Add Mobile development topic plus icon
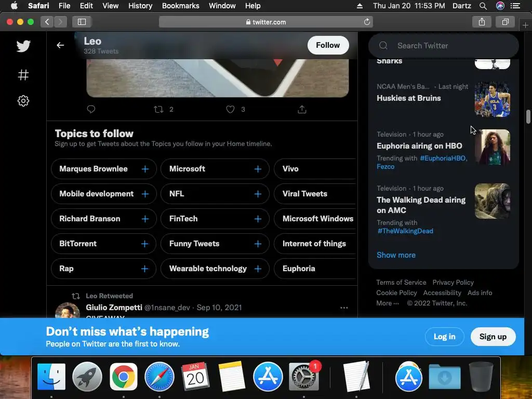Image resolution: width=532 pixels, height=399 pixels. (x=145, y=194)
